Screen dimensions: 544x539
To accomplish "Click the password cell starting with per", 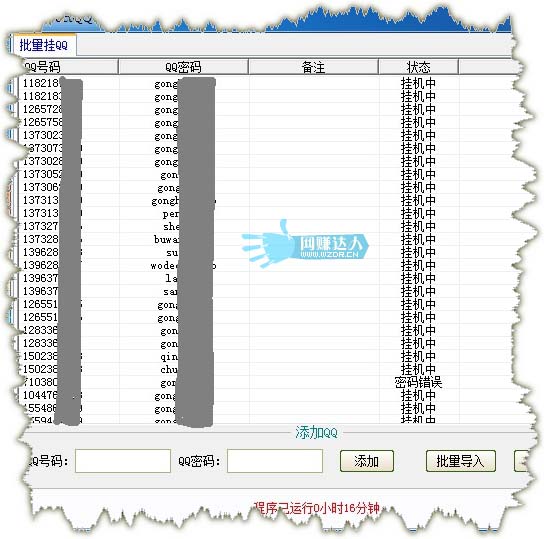I will point(184,214).
